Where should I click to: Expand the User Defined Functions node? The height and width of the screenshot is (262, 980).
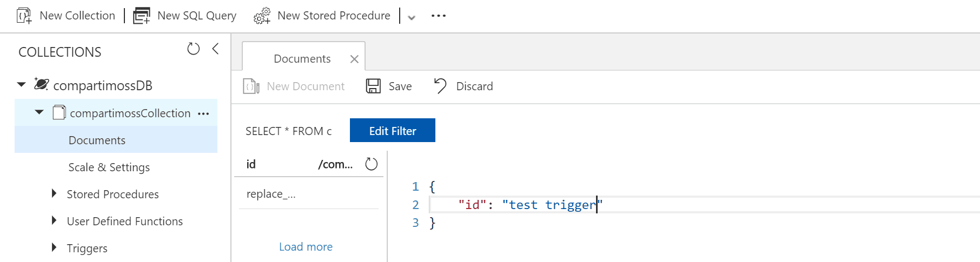(54, 220)
